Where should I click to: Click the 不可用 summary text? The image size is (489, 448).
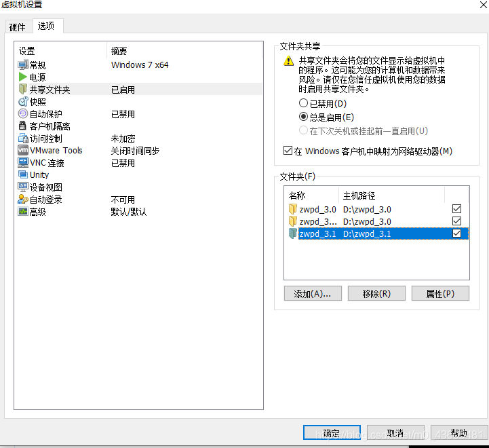123,200
